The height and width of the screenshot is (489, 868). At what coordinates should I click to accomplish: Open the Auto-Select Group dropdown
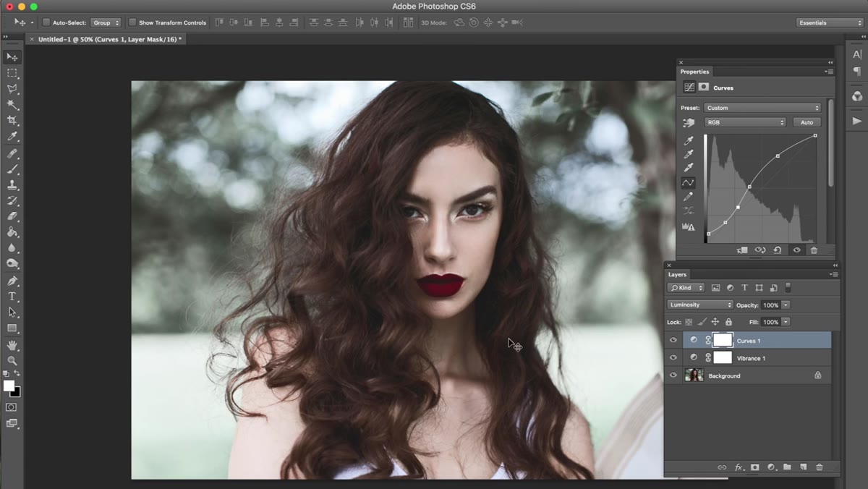click(106, 22)
